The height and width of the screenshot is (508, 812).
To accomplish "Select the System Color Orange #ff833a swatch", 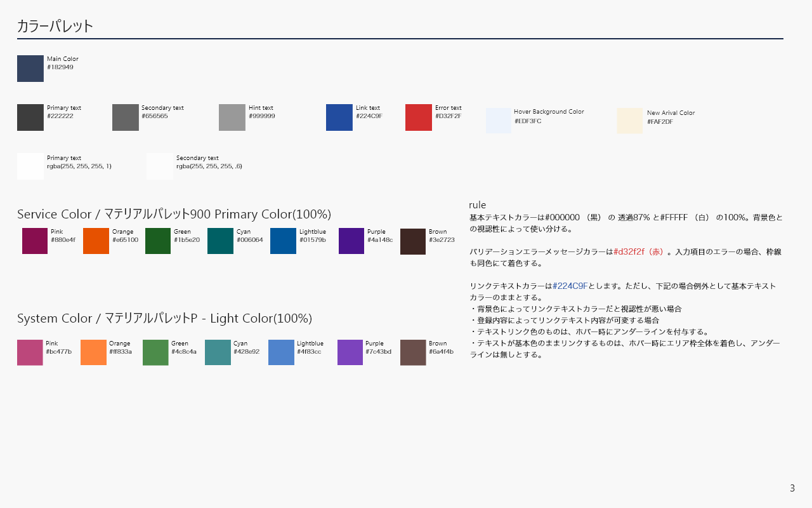I will [x=93, y=352].
